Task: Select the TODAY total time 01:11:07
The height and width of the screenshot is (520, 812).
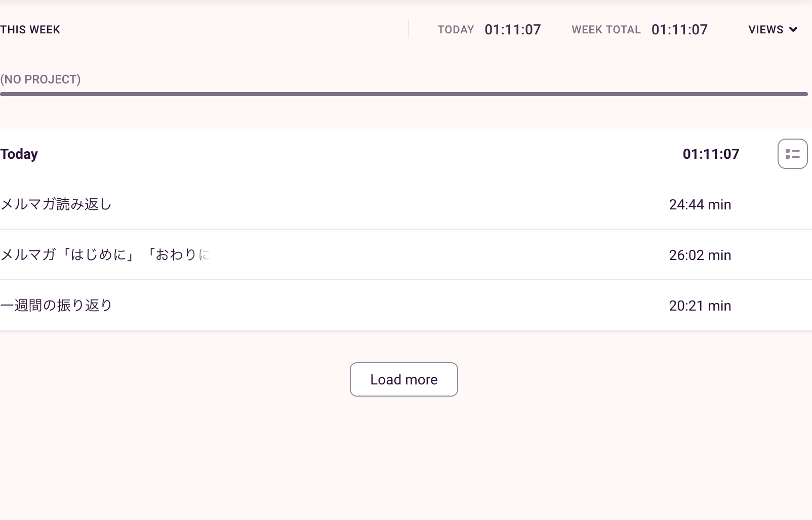Action: pyautogui.click(x=512, y=29)
